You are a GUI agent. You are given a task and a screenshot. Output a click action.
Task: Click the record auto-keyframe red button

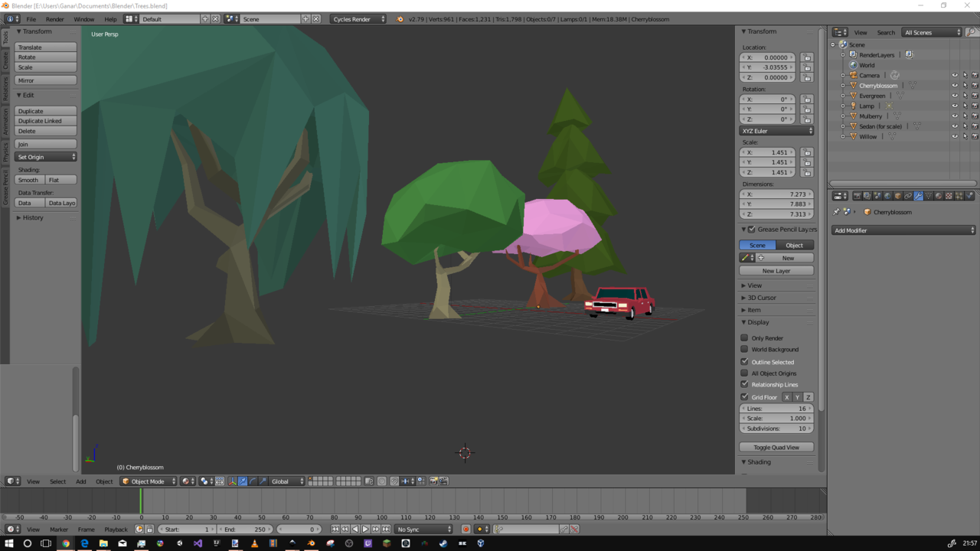pyautogui.click(x=465, y=529)
